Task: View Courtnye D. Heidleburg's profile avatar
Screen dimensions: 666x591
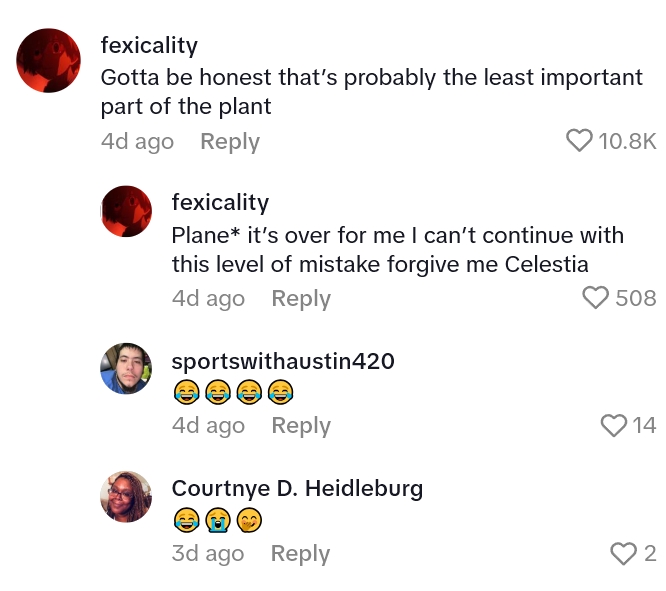Action: tap(126, 497)
